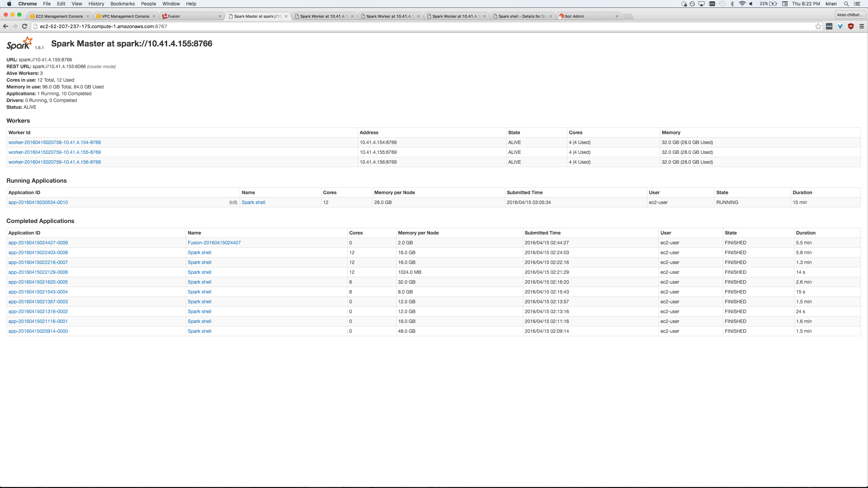The height and width of the screenshot is (488, 868).
Task: Open completed app-20160415022403-0008
Action: pyautogui.click(x=38, y=252)
